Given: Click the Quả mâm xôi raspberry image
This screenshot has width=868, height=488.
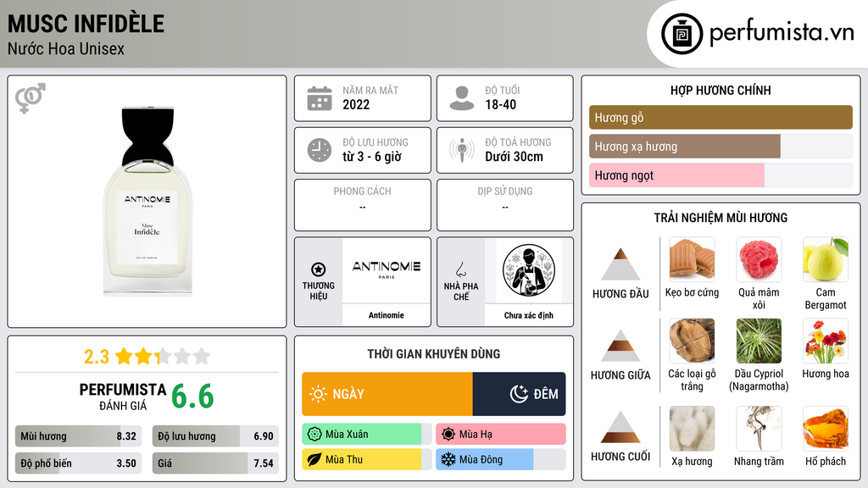Looking at the screenshot, I should pos(759,259).
